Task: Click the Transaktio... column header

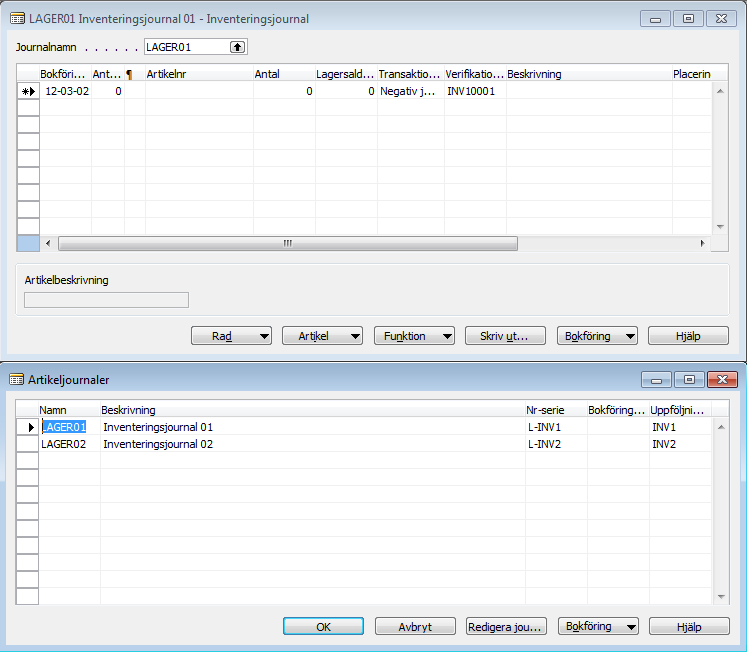Action: [x=411, y=74]
